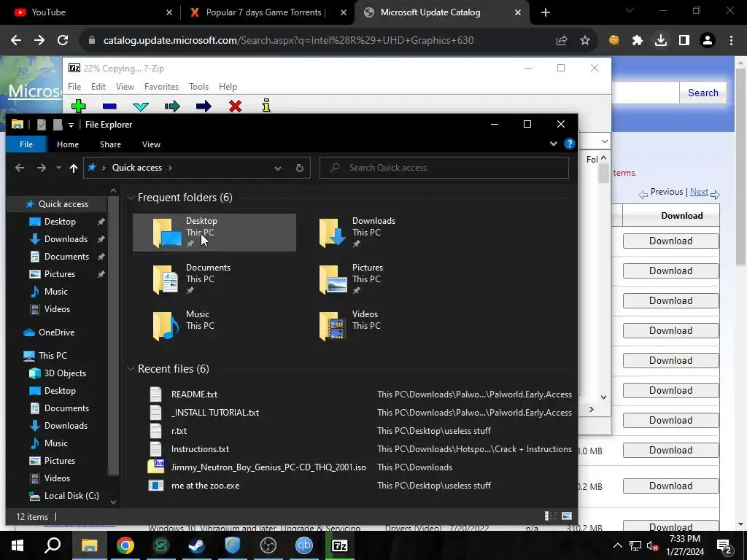
Task: Click the catalog Search button
Action: (703, 93)
